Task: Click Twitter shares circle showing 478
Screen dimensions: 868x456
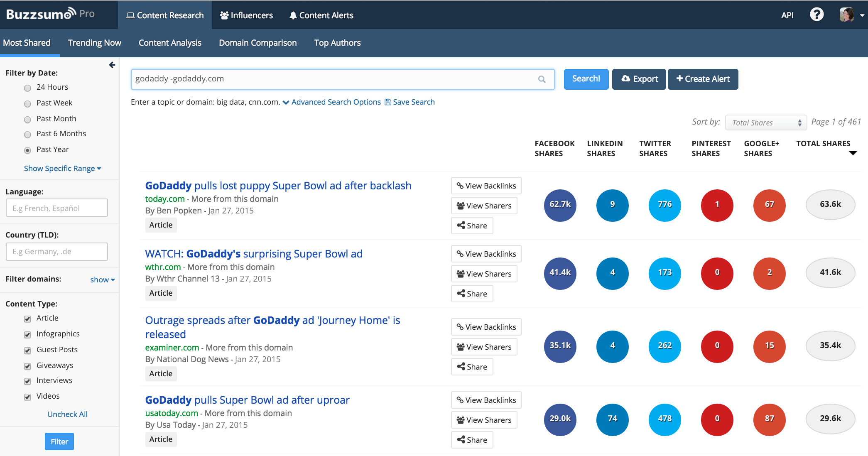Action: click(664, 419)
